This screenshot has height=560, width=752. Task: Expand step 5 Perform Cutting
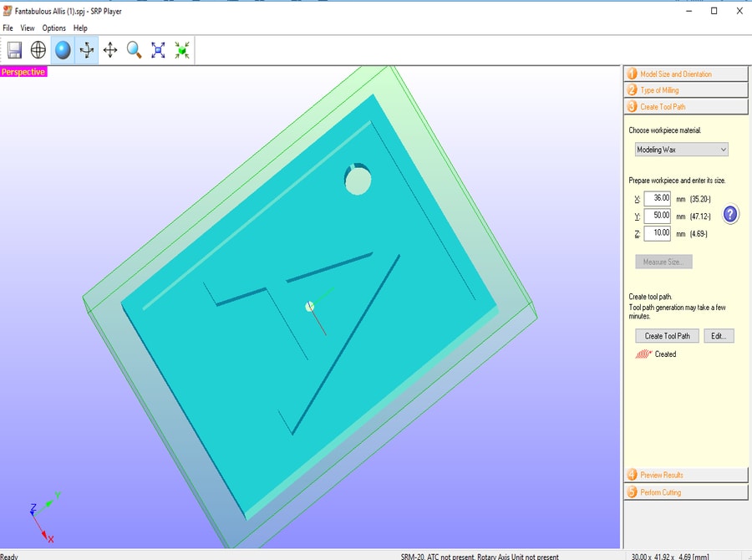pos(686,492)
